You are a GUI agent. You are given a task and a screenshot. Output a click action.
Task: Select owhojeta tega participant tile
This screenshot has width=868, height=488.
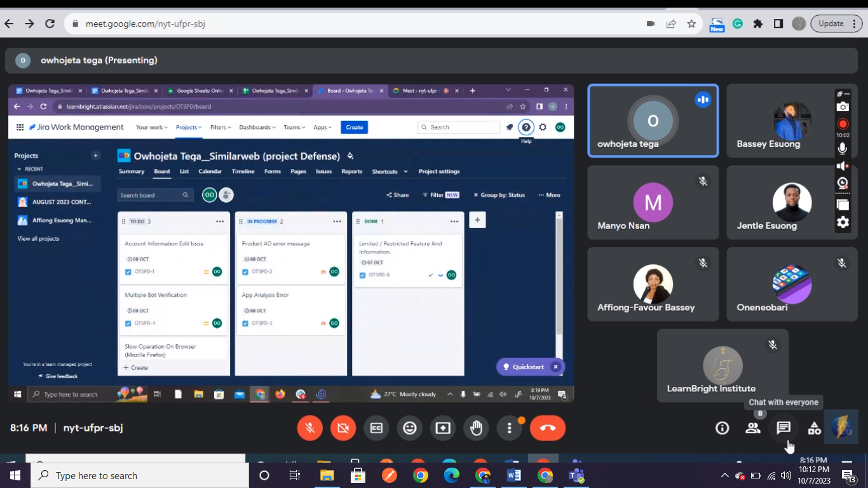(x=653, y=121)
